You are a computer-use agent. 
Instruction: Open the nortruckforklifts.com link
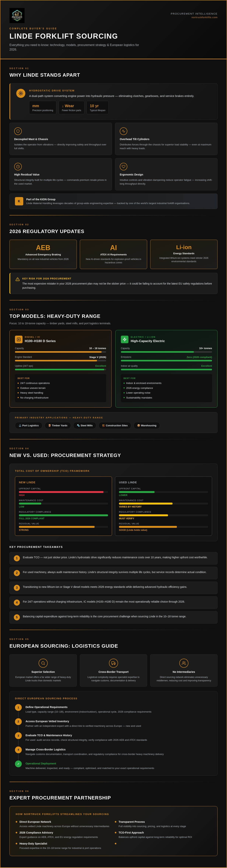(x=204, y=18)
